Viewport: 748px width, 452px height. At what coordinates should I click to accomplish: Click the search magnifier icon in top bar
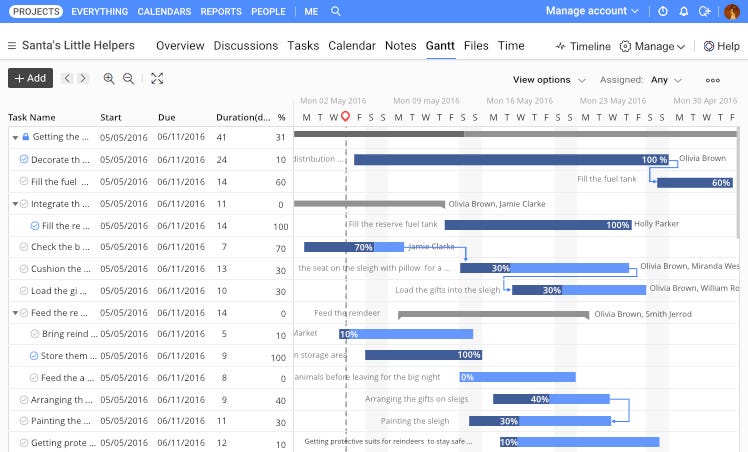[336, 11]
